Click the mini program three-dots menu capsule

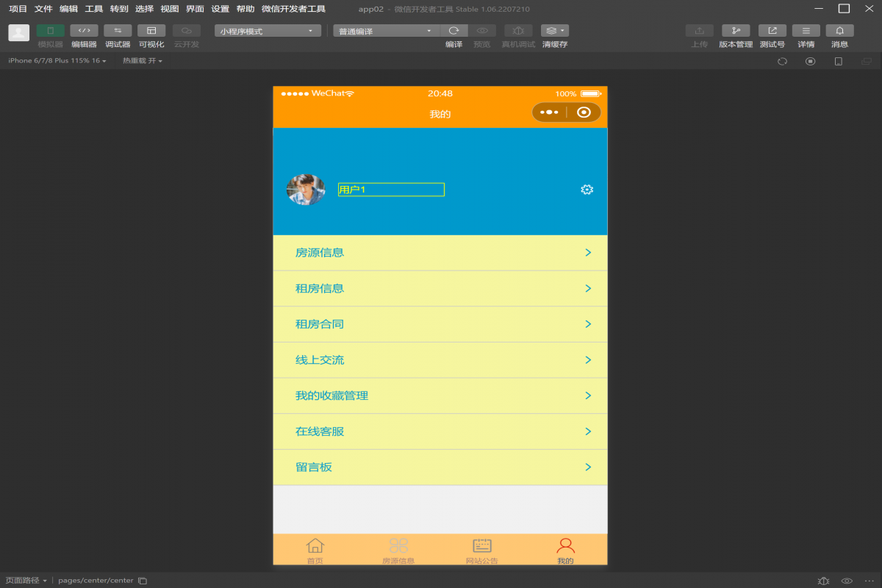(x=550, y=112)
